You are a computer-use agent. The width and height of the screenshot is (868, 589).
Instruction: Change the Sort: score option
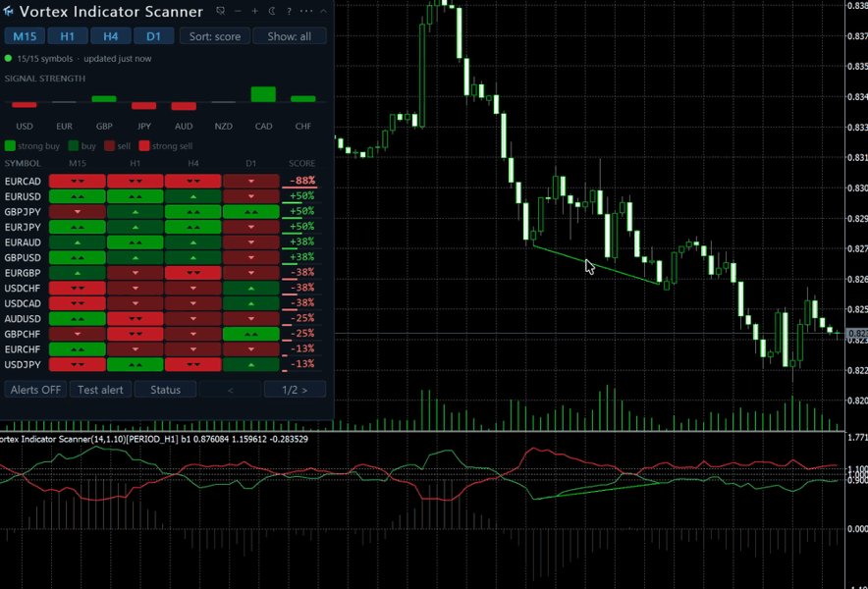point(215,36)
